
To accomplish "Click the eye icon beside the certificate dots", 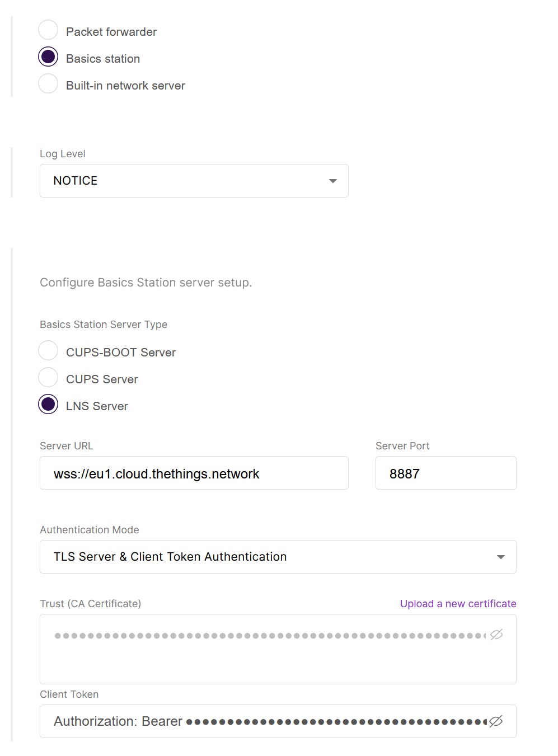I will 496,635.
